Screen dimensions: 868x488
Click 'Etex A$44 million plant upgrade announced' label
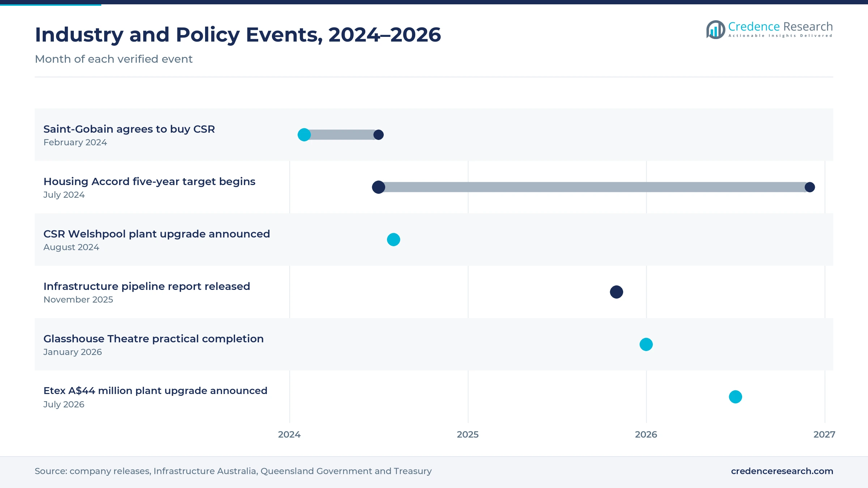coord(155,391)
